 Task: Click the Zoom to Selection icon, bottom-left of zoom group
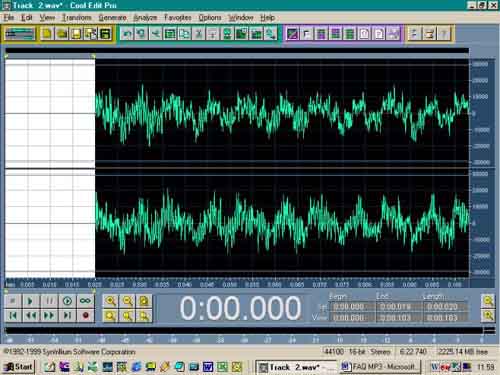pos(110,315)
